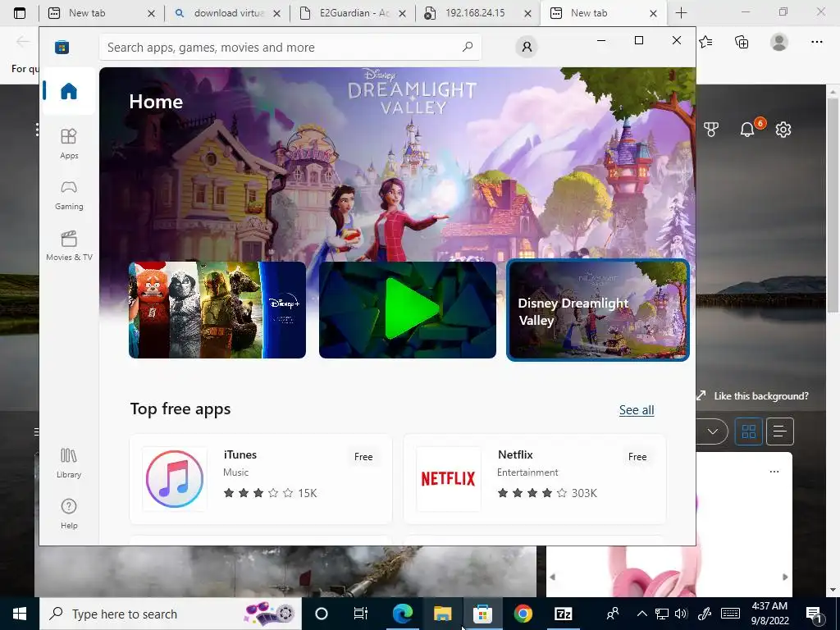Screen dimensions: 840x630
Task: Click Free button on iTunes card
Action: 363,456
